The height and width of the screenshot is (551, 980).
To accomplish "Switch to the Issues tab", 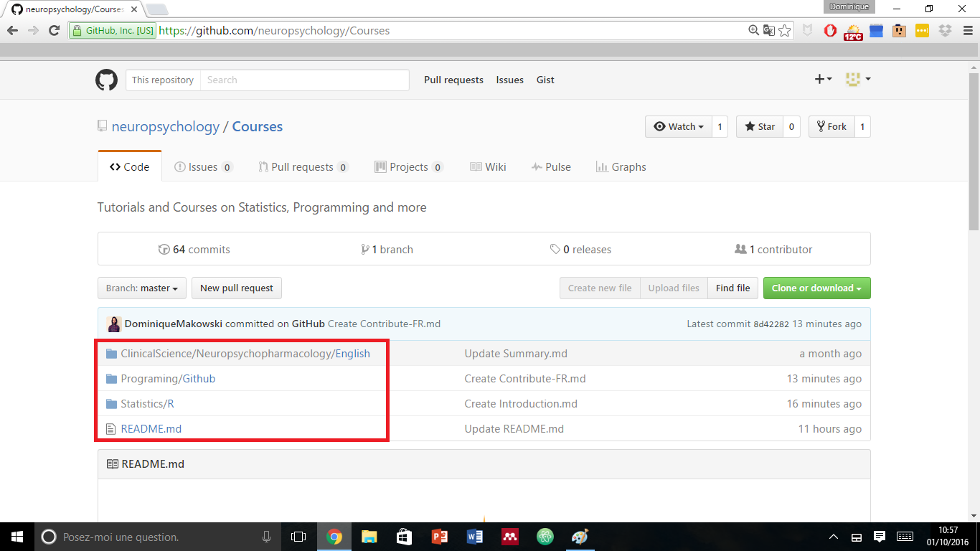I will [204, 167].
